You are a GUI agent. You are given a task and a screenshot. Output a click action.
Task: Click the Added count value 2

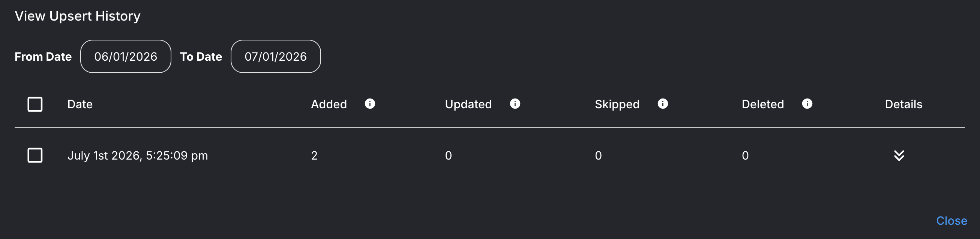click(314, 155)
